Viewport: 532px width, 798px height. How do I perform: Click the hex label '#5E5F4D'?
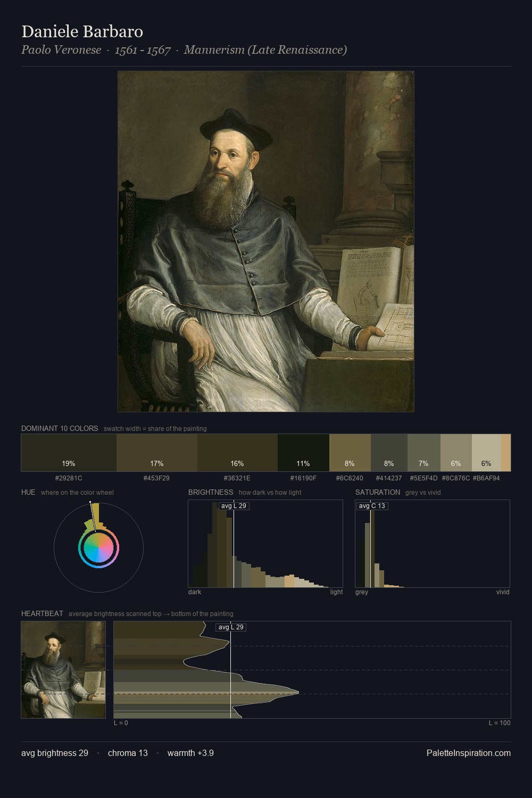click(423, 478)
